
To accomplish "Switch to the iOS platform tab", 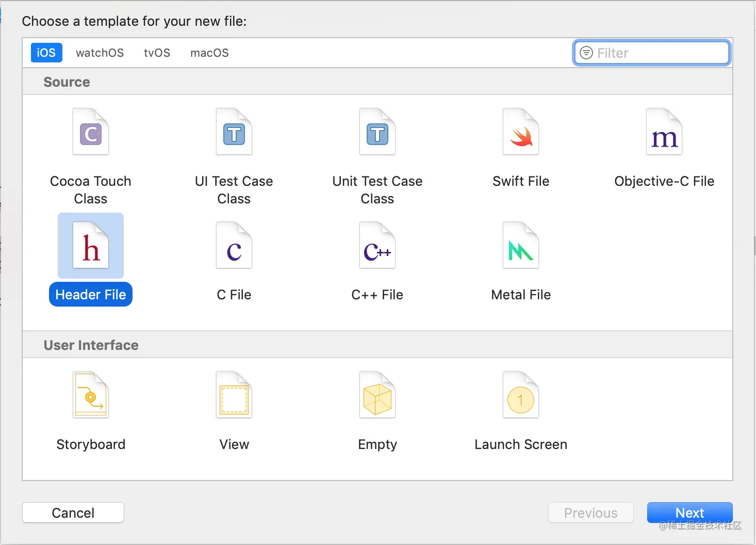I will (46, 53).
